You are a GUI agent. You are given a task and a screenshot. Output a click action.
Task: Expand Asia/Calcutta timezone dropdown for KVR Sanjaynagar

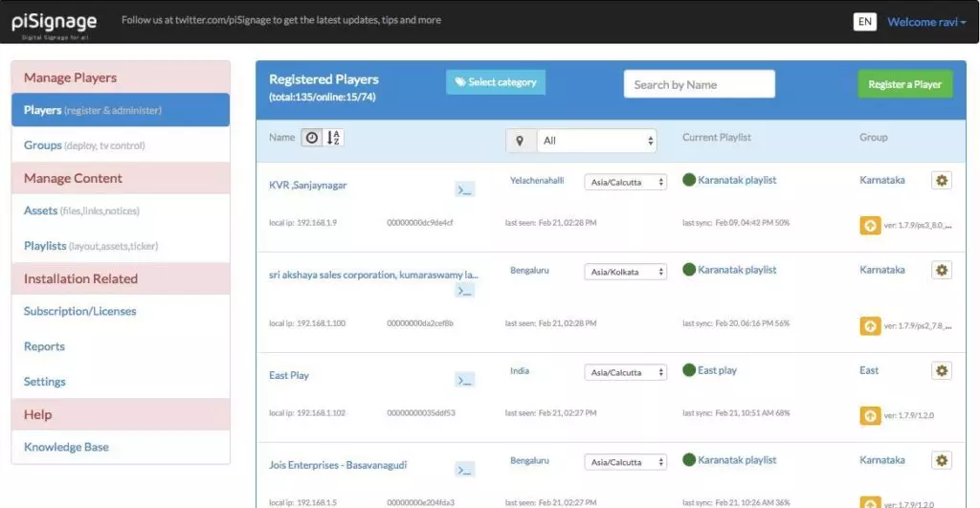point(625,182)
